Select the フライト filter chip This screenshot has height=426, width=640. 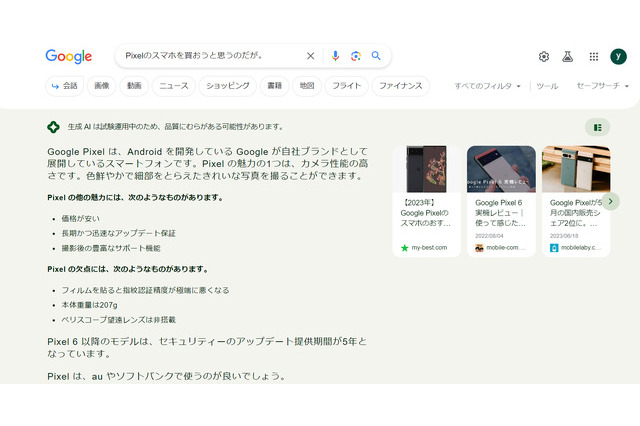[347, 86]
